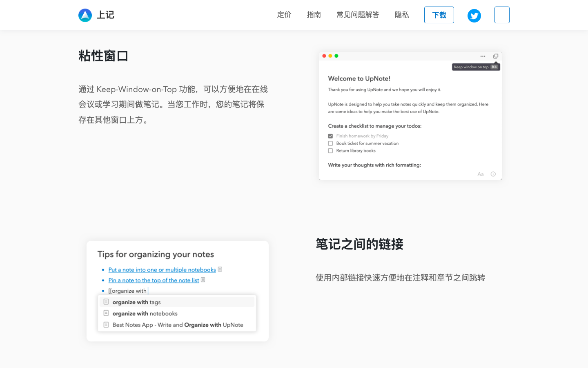Click the UpNote logo icon
The height and width of the screenshot is (368, 588).
(85, 15)
